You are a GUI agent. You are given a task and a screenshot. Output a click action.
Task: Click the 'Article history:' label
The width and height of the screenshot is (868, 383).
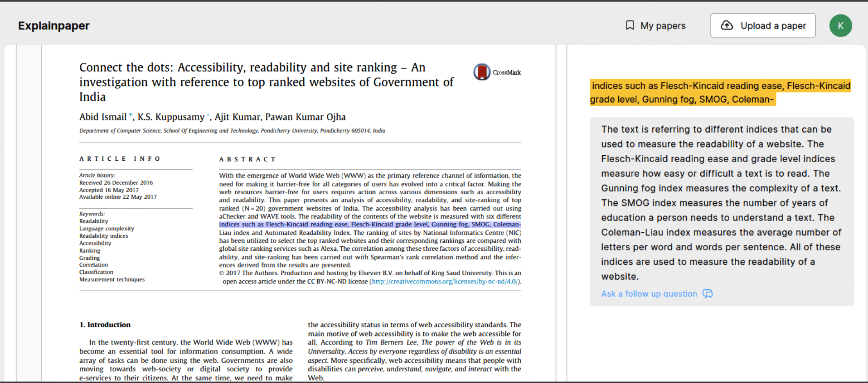click(x=97, y=175)
